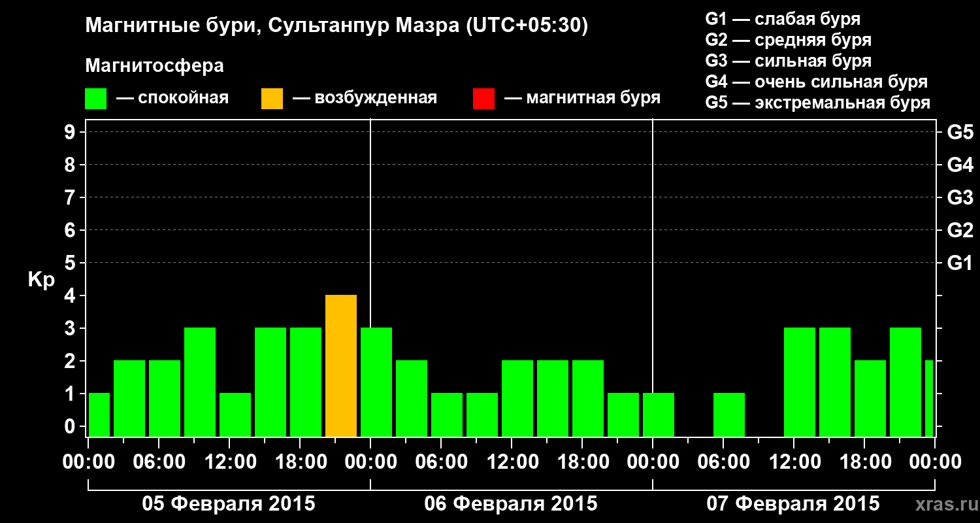Click the '07 Февраля 2015' date label
This screenshot has width=980, height=523.
[793, 504]
